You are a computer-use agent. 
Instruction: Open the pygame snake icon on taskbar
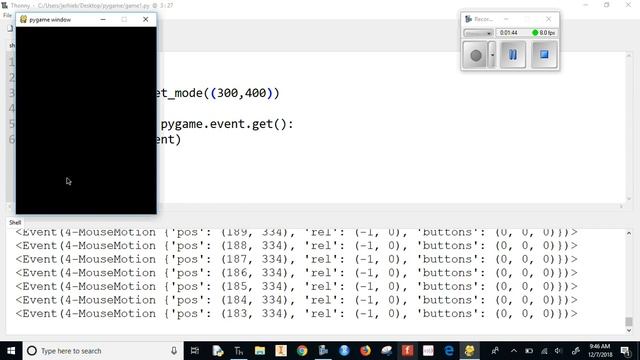pos(470,351)
